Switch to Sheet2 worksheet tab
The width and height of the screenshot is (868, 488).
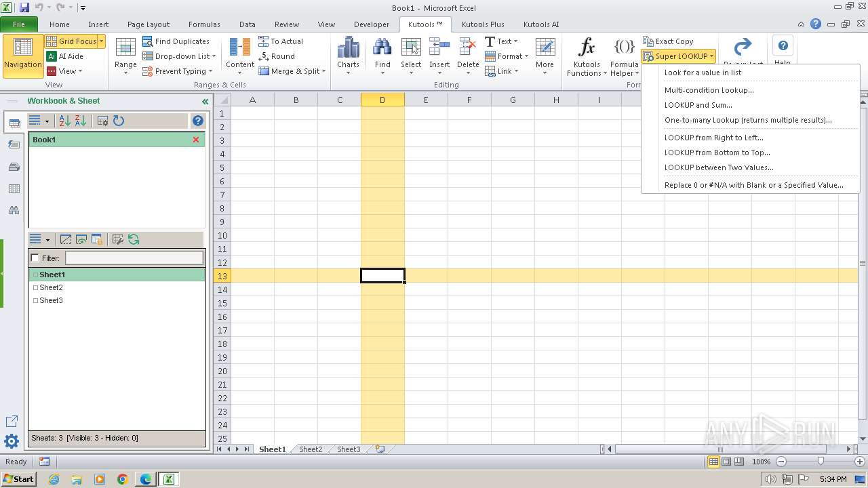point(311,449)
